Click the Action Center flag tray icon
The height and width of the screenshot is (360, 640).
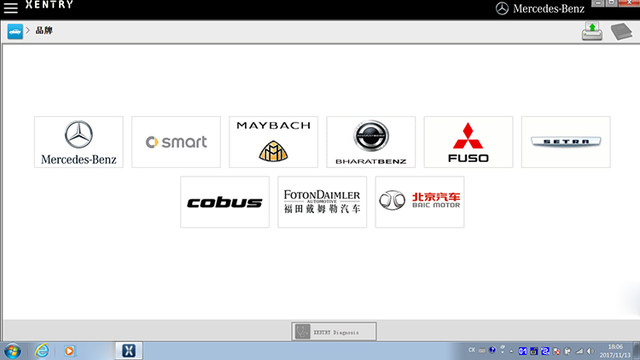pyautogui.click(x=568, y=351)
